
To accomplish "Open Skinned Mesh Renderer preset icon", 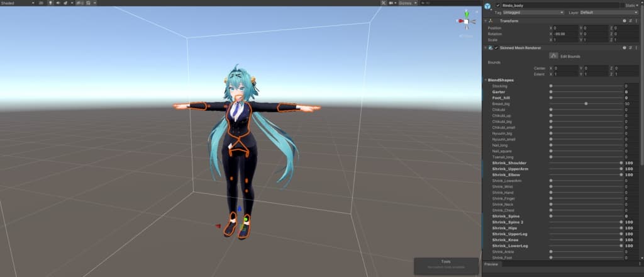I will click(630, 48).
